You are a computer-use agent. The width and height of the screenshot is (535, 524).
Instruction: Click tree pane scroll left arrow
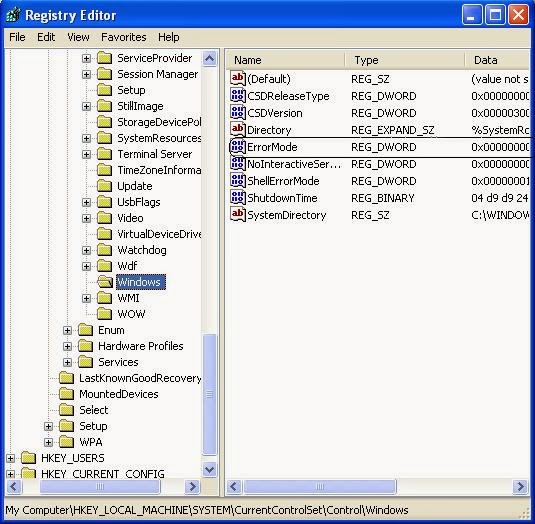(x=14, y=486)
